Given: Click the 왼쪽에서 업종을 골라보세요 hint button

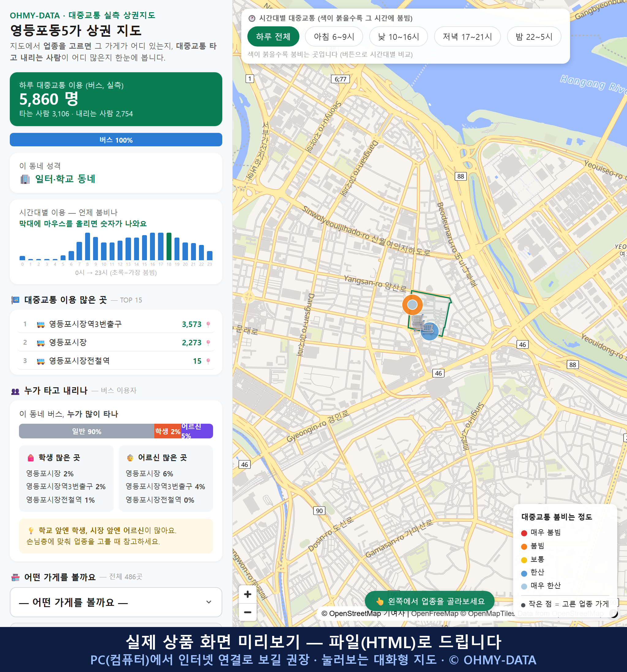Looking at the screenshot, I should [430, 601].
